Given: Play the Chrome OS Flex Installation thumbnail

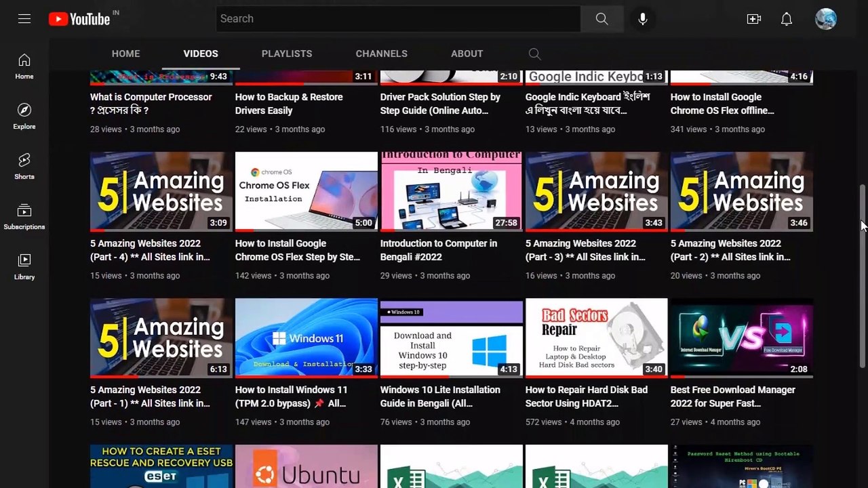Looking at the screenshot, I should 307,192.
